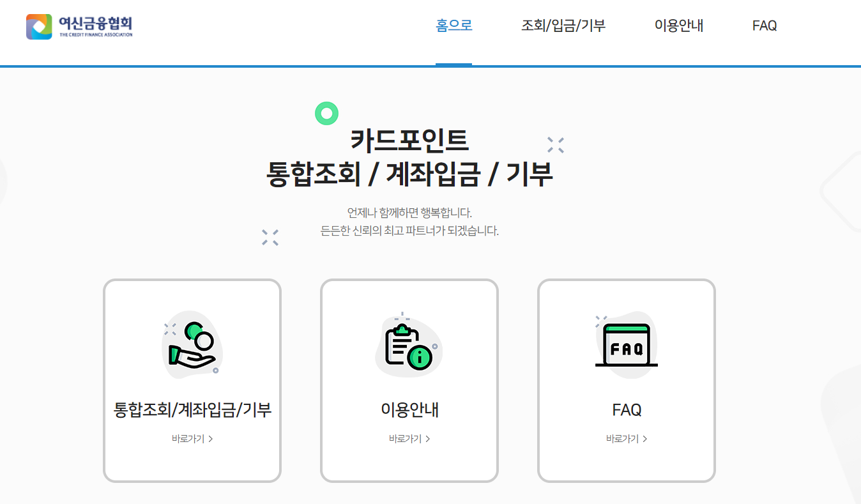Click the green ring decoration above the title
Screen dimensions: 861x504
pyautogui.click(x=326, y=114)
